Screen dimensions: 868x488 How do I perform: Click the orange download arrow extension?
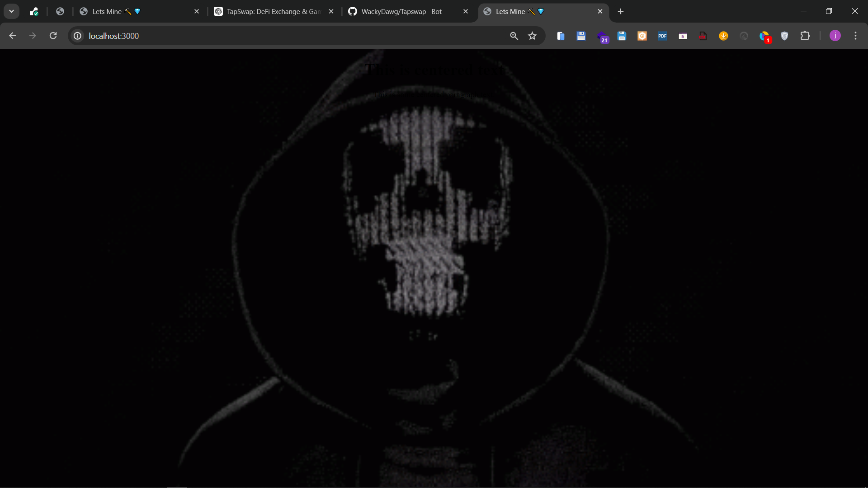pos(723,36)
